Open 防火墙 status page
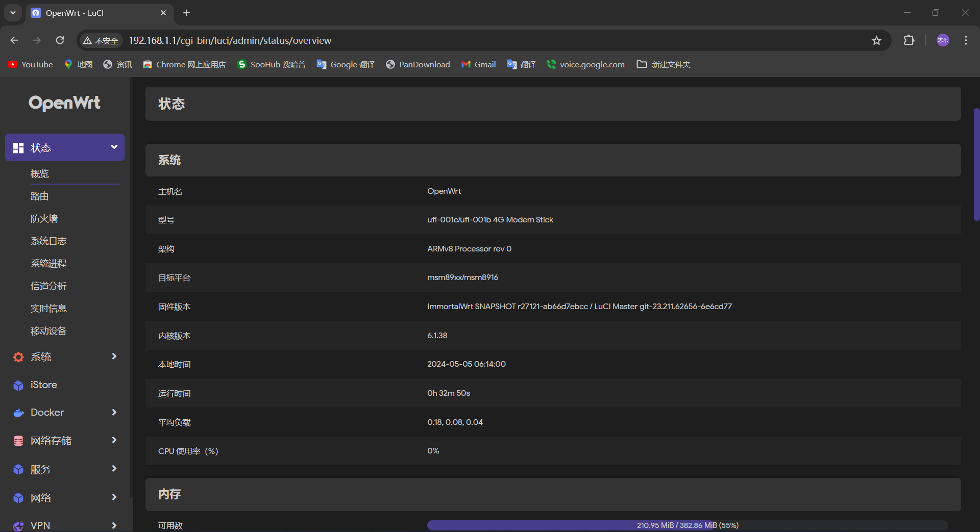This screenshot has width=980, height=532. (44, 219)
